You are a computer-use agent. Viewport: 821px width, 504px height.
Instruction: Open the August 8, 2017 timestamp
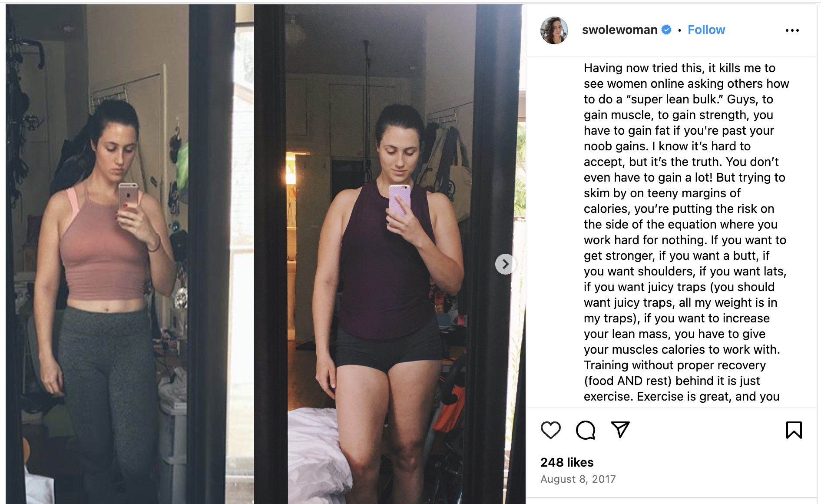pos(578,479)
